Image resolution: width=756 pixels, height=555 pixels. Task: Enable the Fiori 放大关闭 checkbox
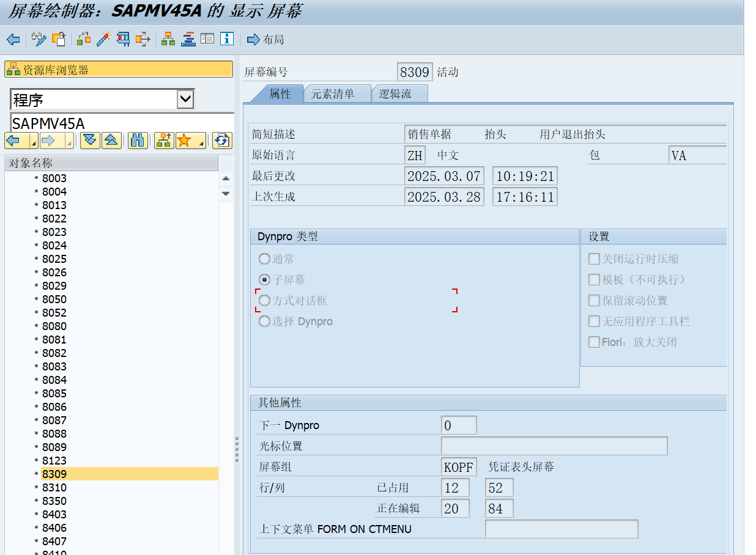pos(594,342)
